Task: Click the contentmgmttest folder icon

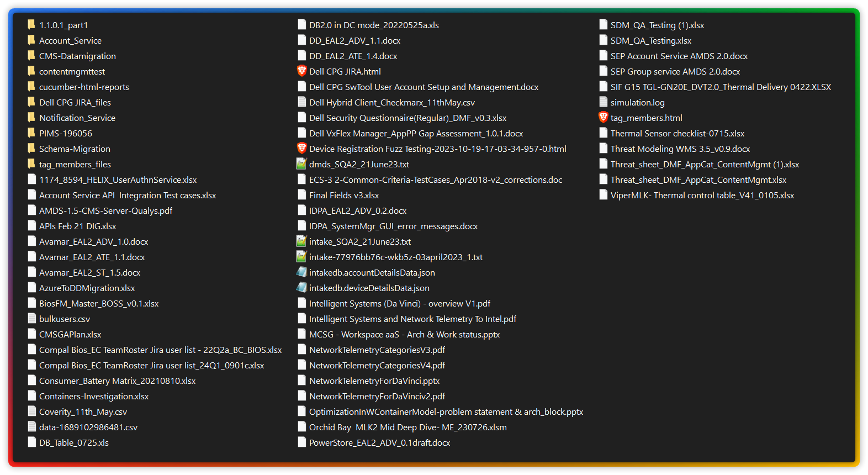Action: (31, 71)
